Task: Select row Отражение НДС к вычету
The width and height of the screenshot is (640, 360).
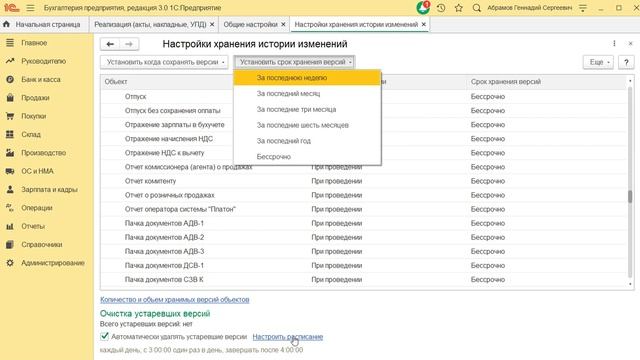Action: click(x=164, y=153)
